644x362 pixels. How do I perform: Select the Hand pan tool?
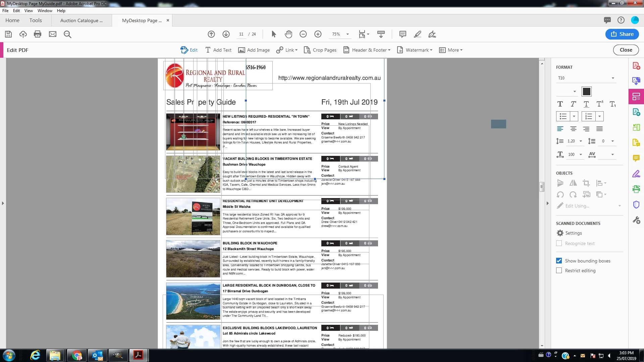[x=288, y=34]
